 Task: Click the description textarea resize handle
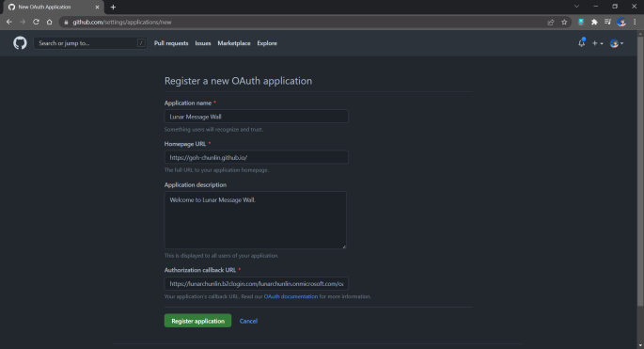[x=344, y=246]
